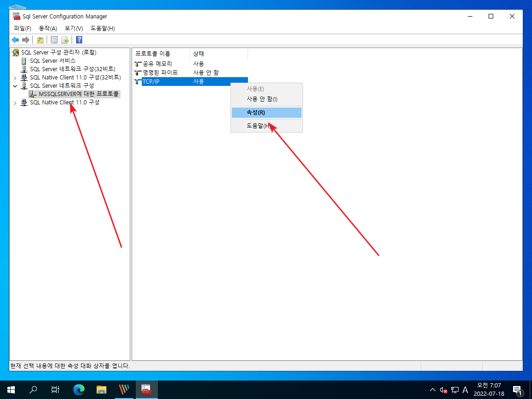Click the SQL Server 서비스 node icon
This screenshot has height=399, width=532.
[24, 61]
